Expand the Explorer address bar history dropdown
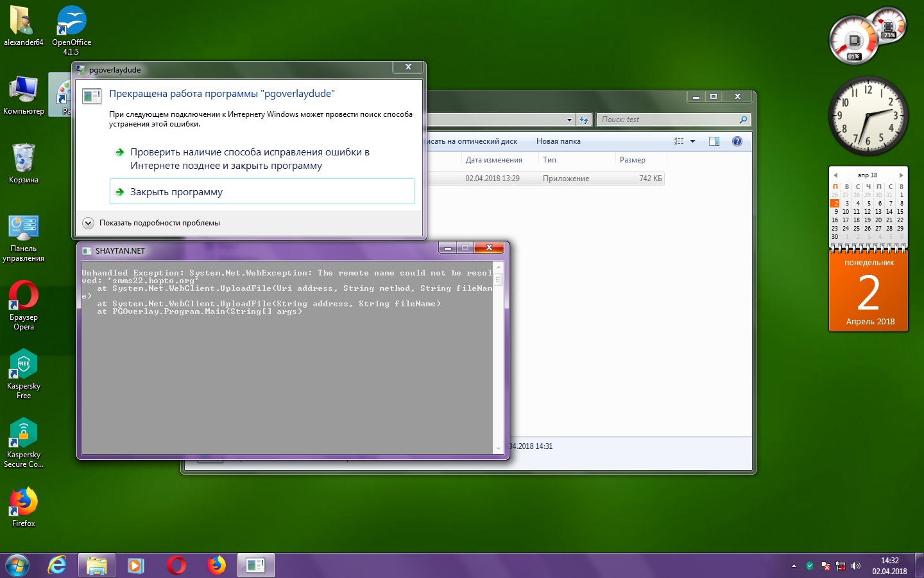This screenshot has width=924, height=578. click(569, 119)
